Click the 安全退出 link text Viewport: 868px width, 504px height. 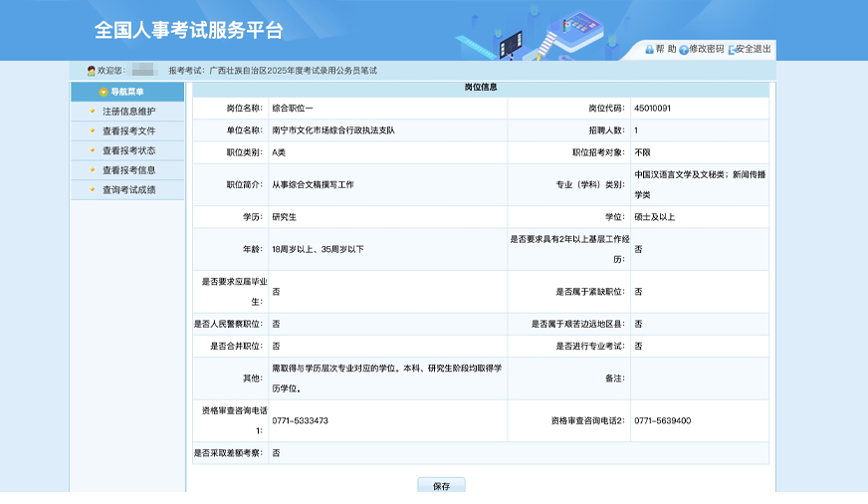754,49
